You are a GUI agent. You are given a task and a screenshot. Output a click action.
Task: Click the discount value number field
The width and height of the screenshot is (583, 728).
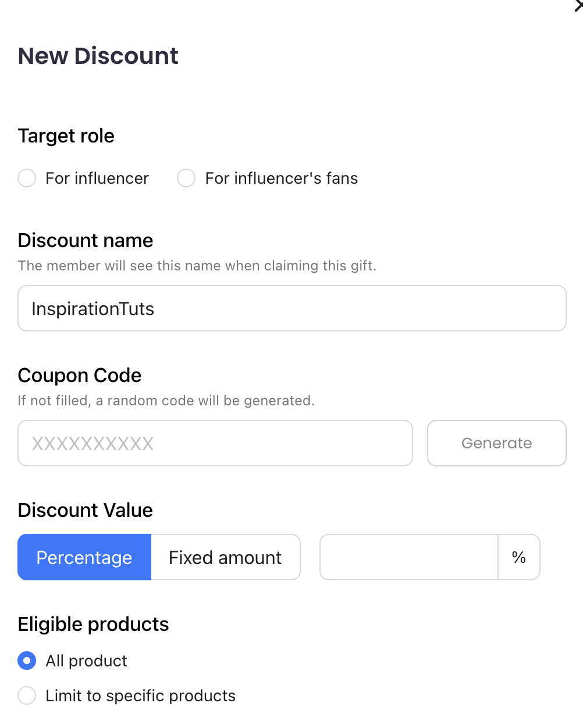(408, 557)
